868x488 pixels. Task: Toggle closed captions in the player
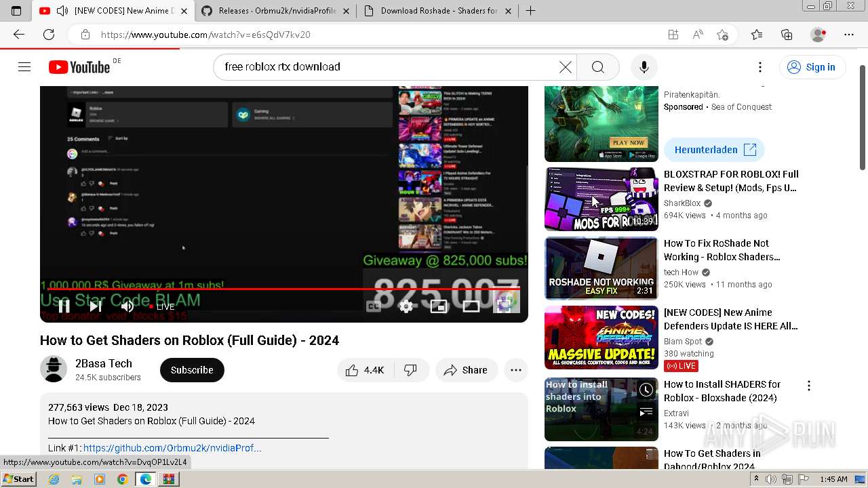373,306
